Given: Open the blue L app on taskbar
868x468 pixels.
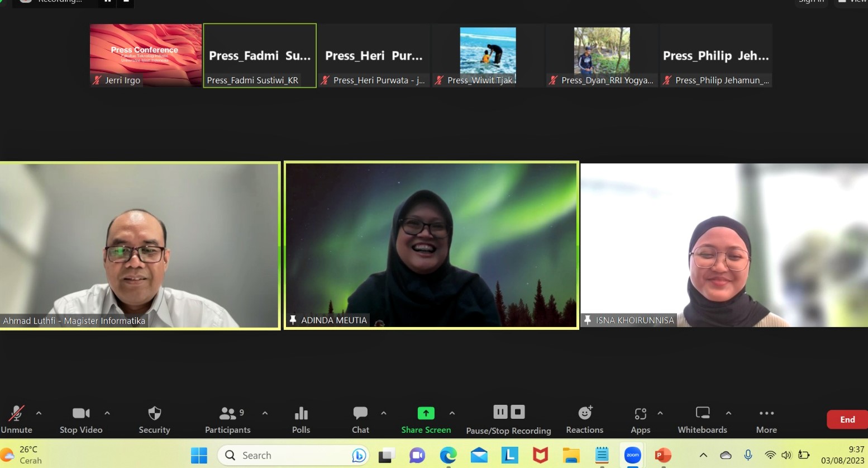Looking at the screenshot, I should (509, 455).
